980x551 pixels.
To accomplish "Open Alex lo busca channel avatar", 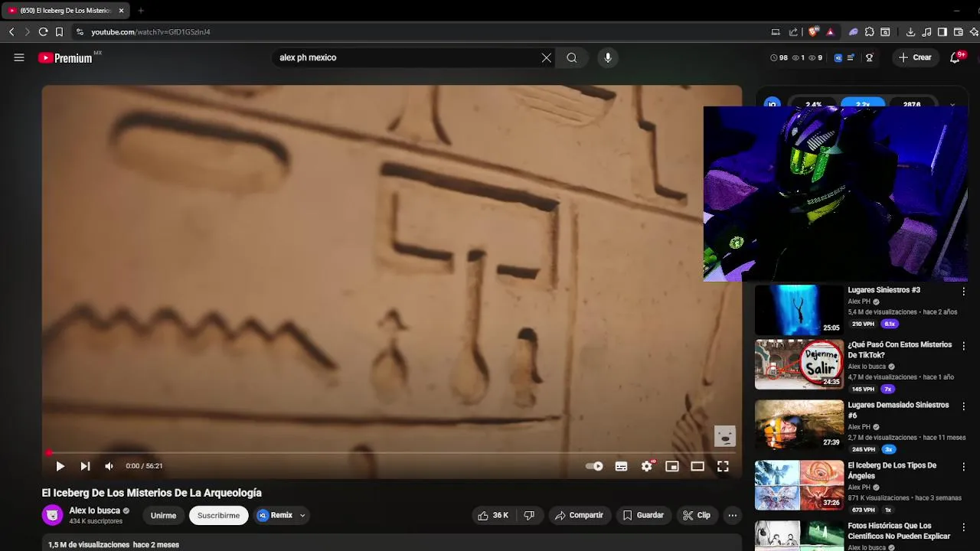I will tap(52, 515).
